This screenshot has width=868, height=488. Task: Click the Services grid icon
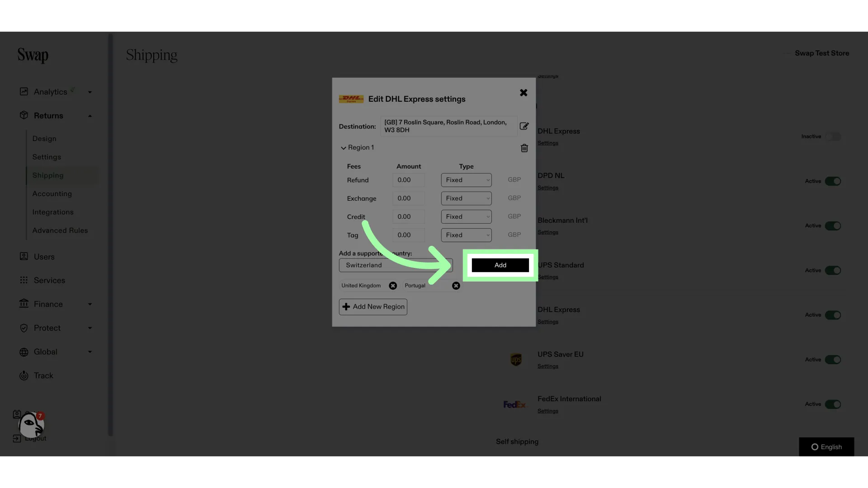[24, 280]
